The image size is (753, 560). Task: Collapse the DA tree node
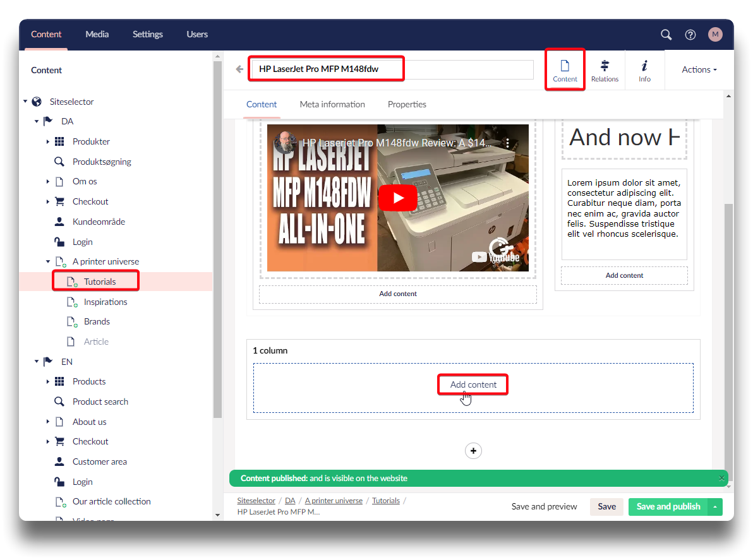point(37,121)
